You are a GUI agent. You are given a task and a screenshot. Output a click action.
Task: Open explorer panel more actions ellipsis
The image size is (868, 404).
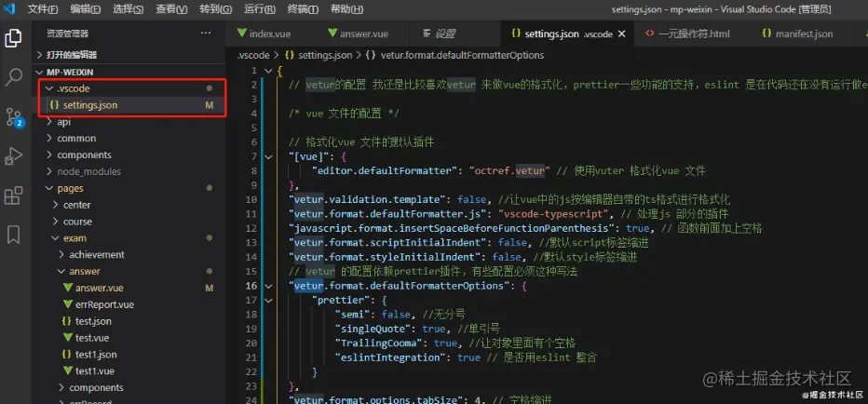(x=206, y=34)
